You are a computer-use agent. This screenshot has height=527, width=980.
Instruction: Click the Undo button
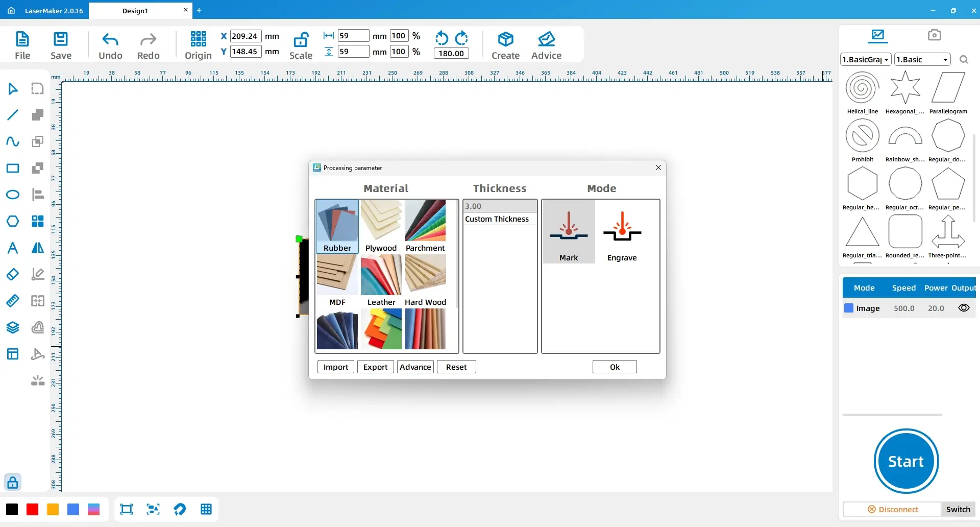pos(110,45)
